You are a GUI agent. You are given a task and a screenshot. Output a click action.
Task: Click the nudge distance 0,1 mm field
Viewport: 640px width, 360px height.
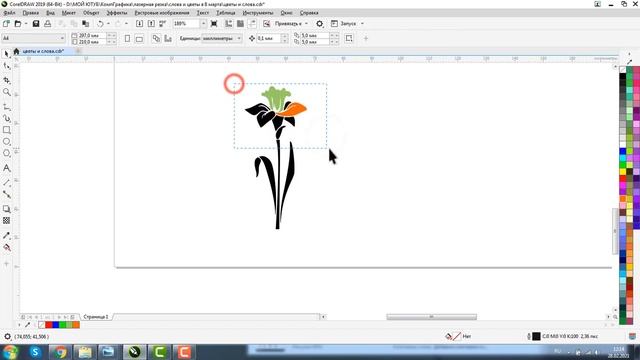[x=269, y=38]
